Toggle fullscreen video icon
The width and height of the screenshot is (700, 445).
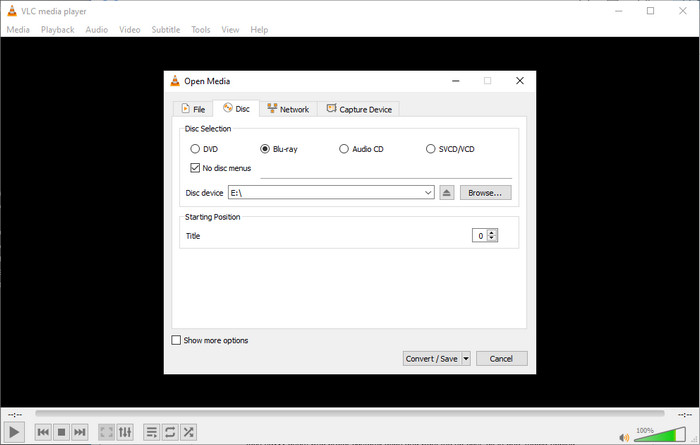[106, 432]
